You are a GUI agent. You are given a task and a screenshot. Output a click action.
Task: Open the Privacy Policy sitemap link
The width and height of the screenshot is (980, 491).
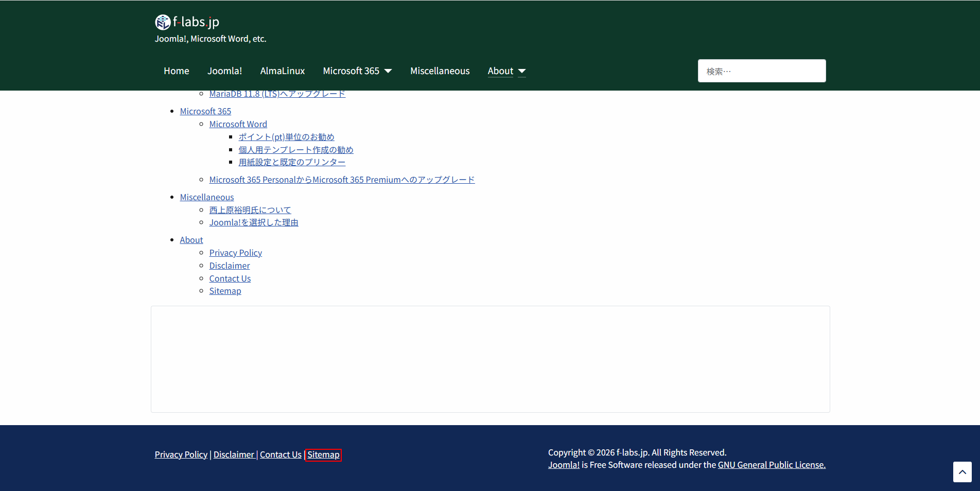235,252
